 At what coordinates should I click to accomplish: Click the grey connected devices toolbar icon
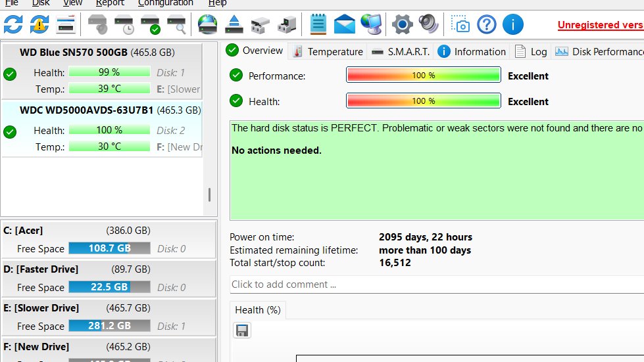tap(260, 24)
